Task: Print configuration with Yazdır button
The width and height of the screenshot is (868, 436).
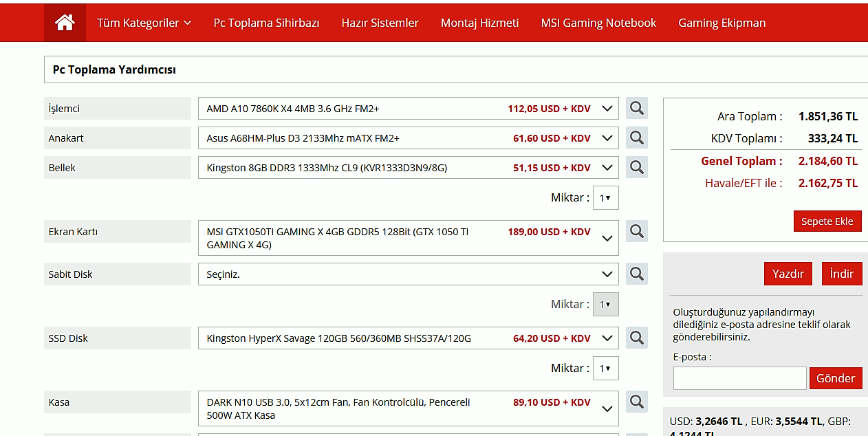Action: [x=788, y=274]
